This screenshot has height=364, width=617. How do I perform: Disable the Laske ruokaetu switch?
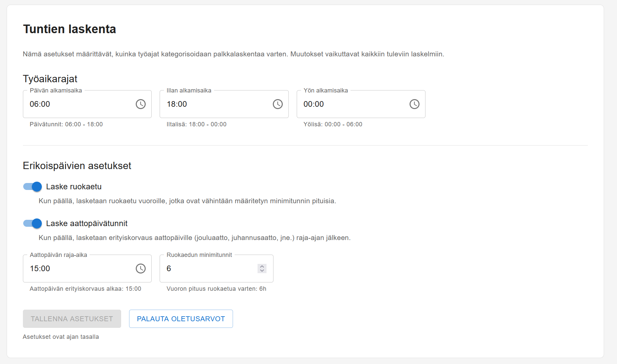coord(33,187)
